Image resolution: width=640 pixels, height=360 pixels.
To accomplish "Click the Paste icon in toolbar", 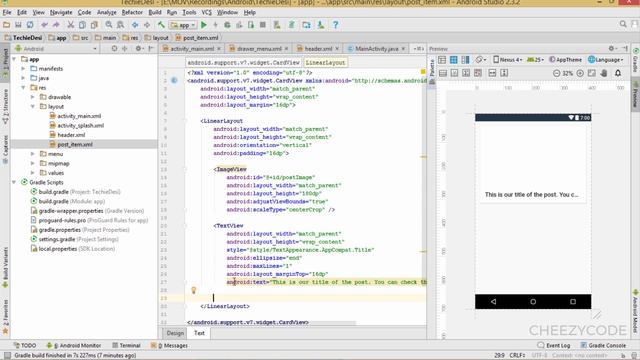I will 94,25.
